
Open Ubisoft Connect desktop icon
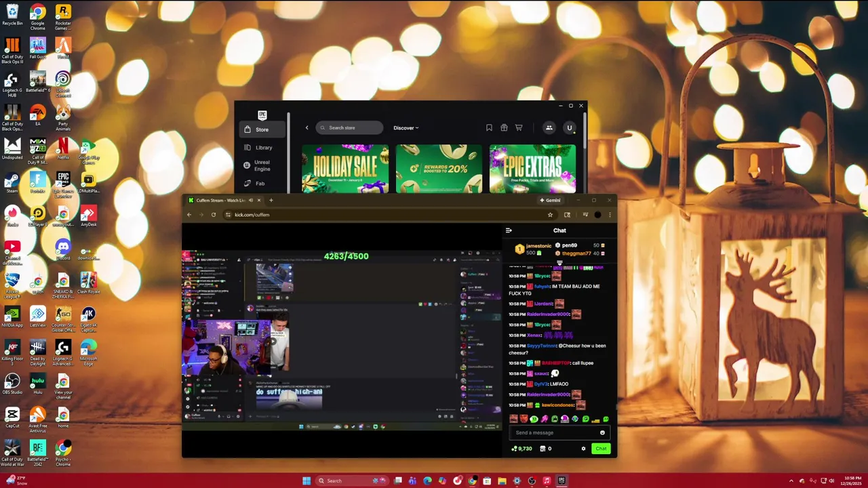pyautogui.click(x=63, y=85)
